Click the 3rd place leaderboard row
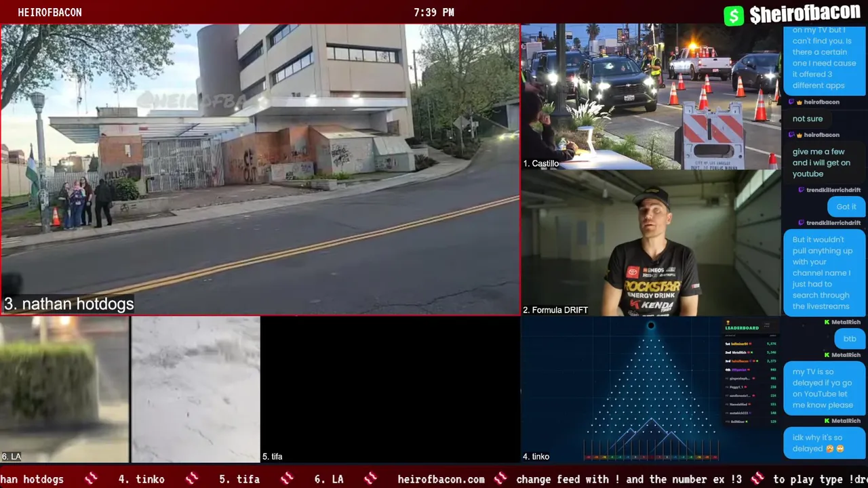Image resolution: width=868 pixels, height=488 pixels. 751,361
